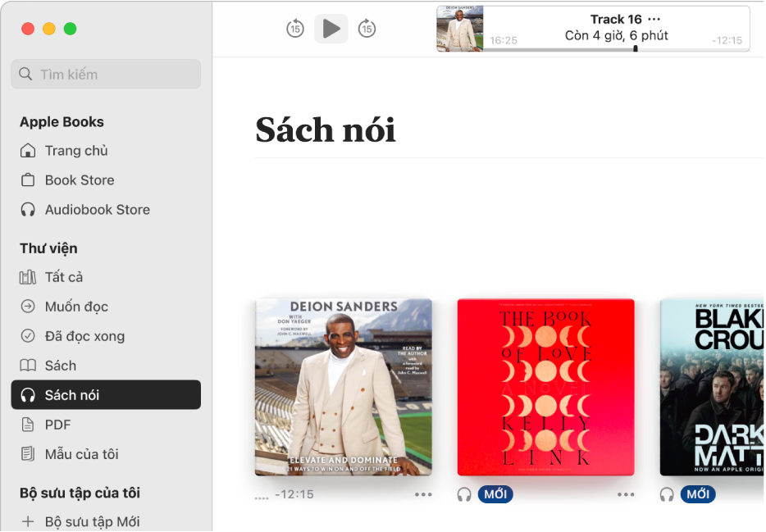Select Mẫu của tôi in sidebar

[x=106, y=454]
